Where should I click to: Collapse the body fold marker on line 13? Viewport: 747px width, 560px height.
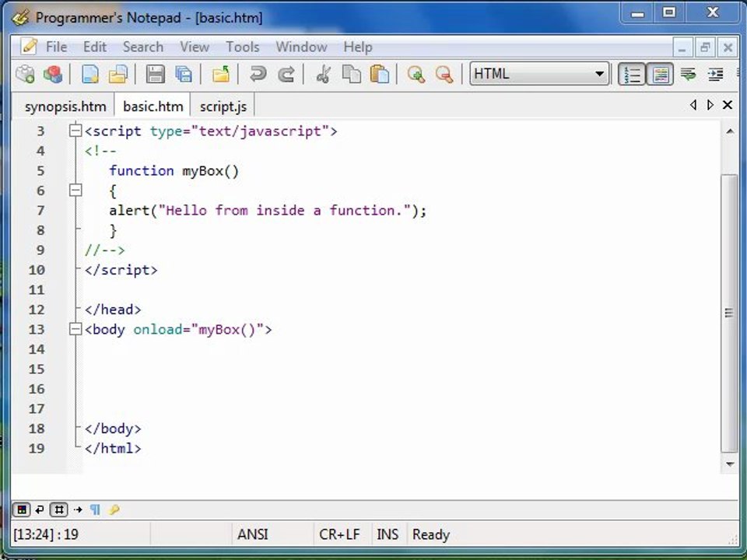pyautogui.click(x=75, y=329)
